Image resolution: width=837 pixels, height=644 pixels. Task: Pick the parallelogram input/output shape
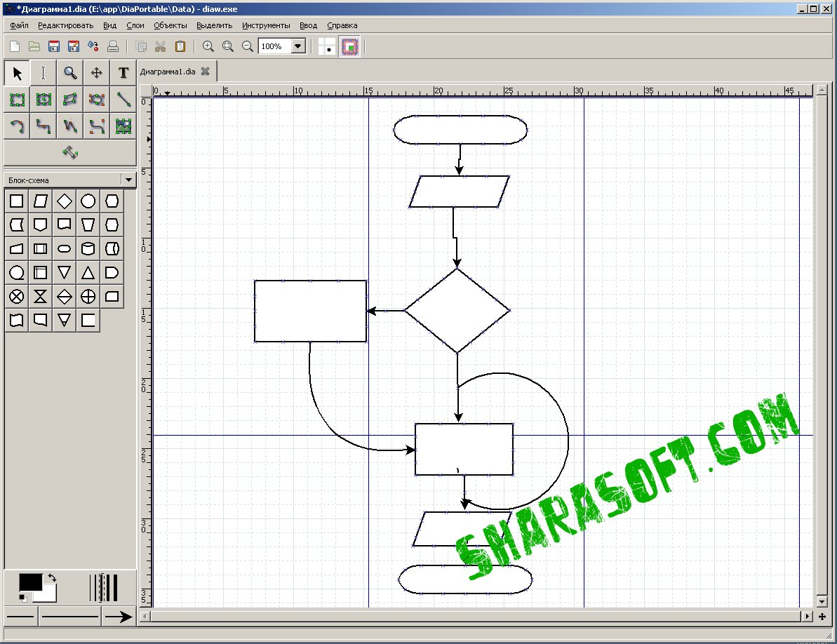coord(41,201)
